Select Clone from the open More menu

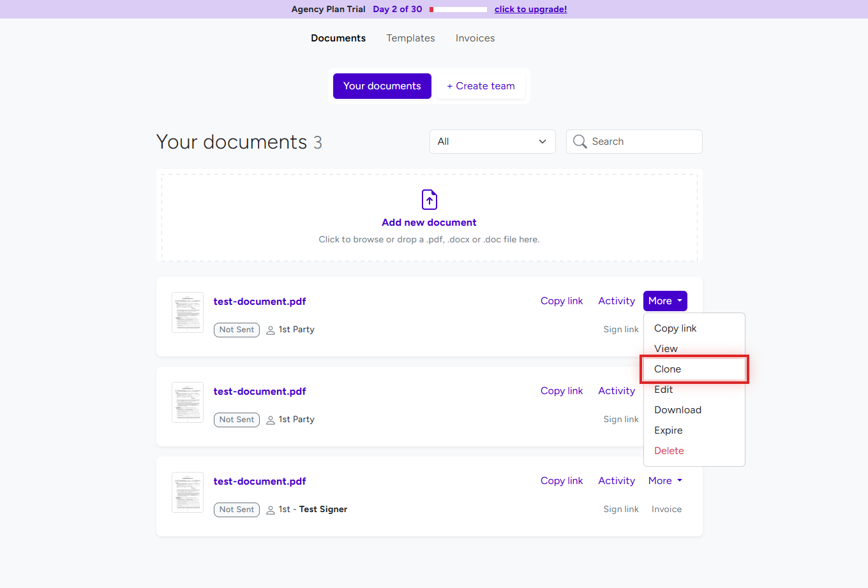668,369
